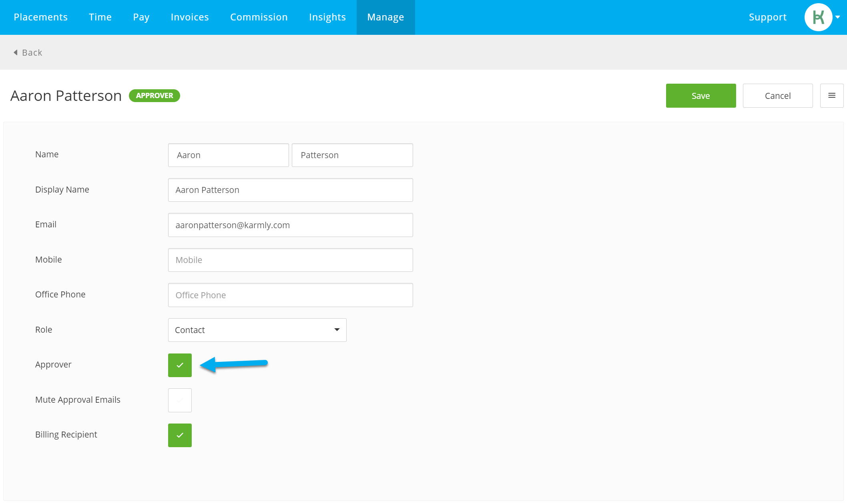Select the Commission tab

point(259,17)
